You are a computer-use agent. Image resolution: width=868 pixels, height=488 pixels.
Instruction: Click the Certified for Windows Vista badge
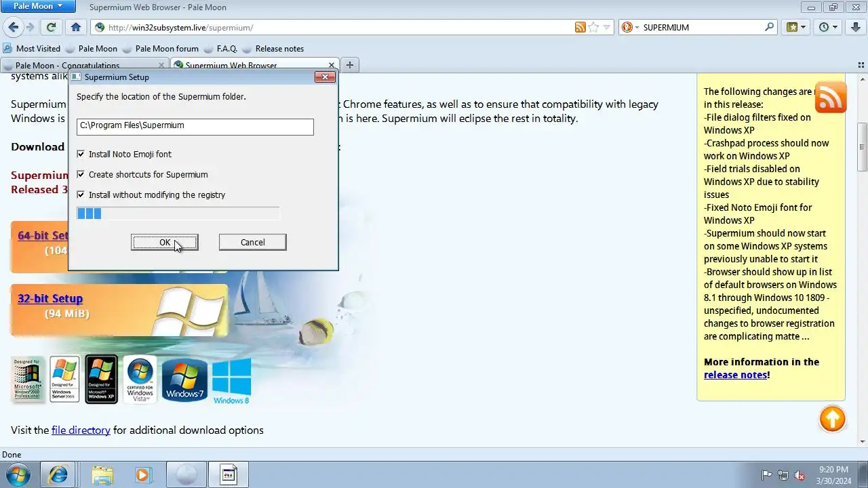[140, 380]
